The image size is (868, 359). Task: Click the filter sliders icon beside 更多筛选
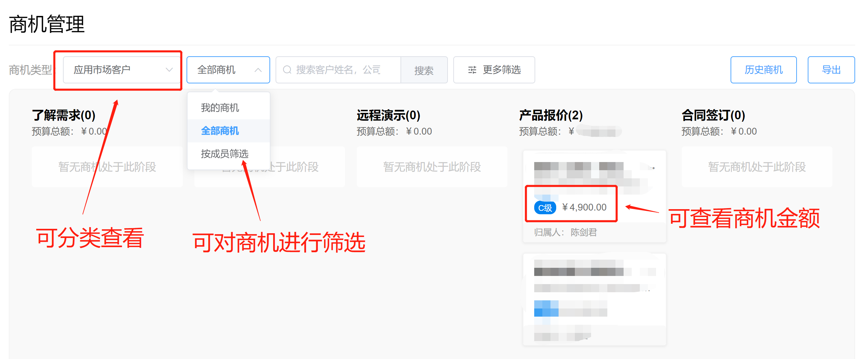(x=472, y=70)
